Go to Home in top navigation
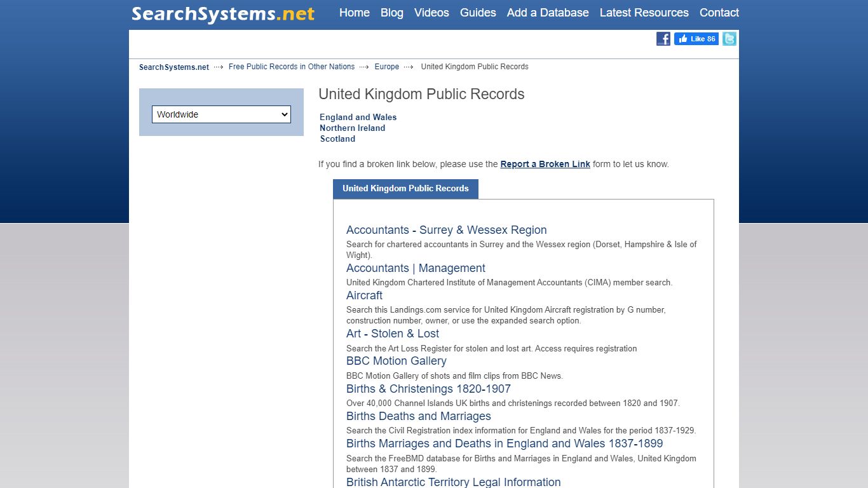This screenshot has width=868, height=488. click(355, 13)
